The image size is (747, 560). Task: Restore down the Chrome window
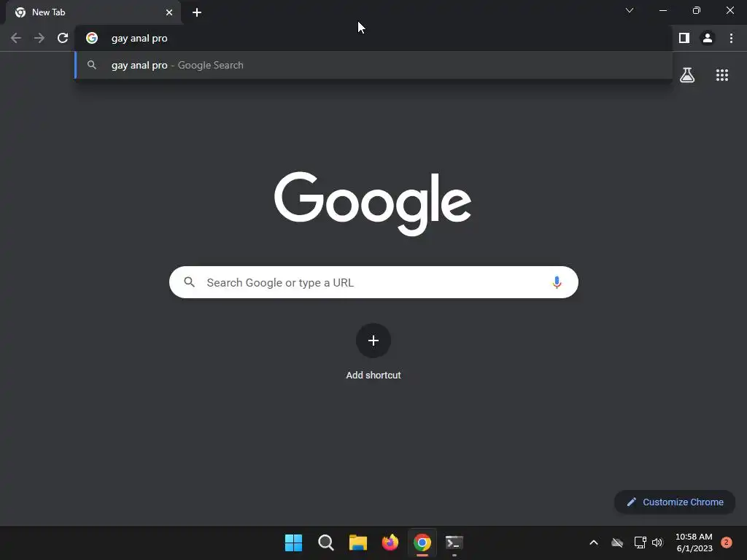697,10
